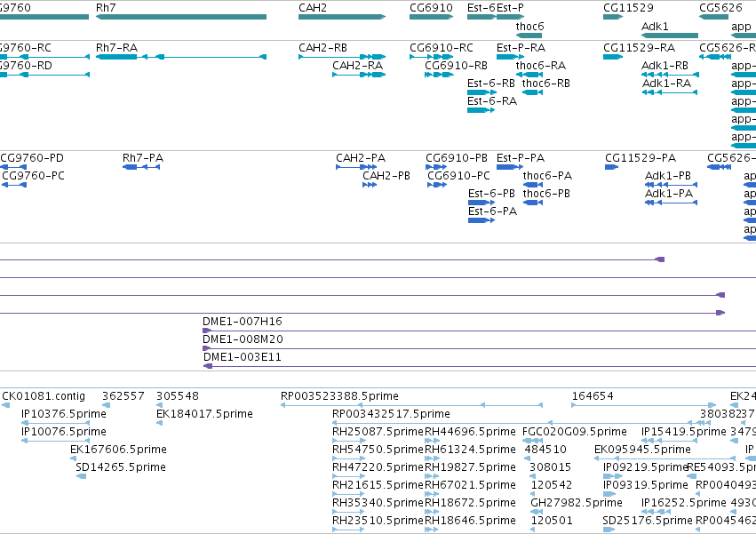Click the CG9760-PC protein label
Screen dimensions: 756x534
point(33,175)
